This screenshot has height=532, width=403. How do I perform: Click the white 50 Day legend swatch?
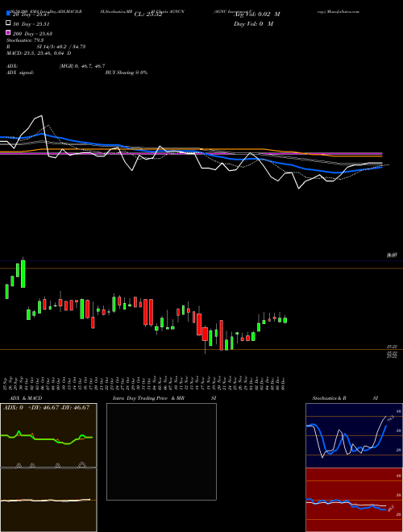pos(8,23)
